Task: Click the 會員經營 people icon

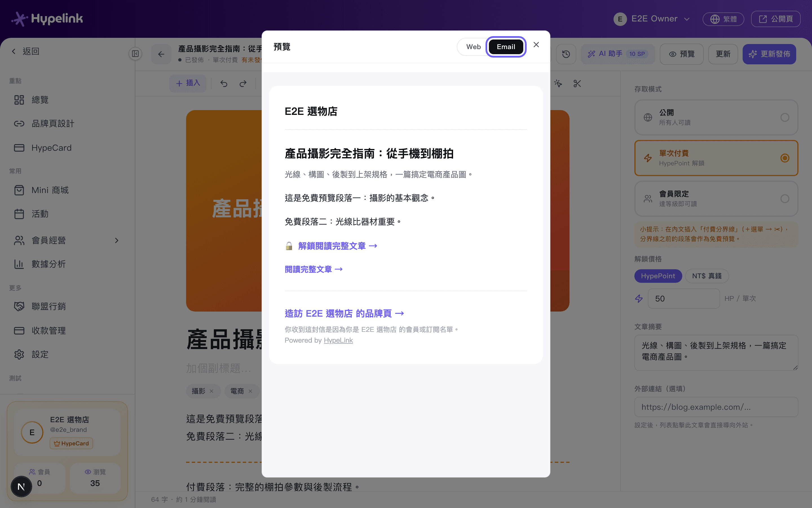Action: 19,240
